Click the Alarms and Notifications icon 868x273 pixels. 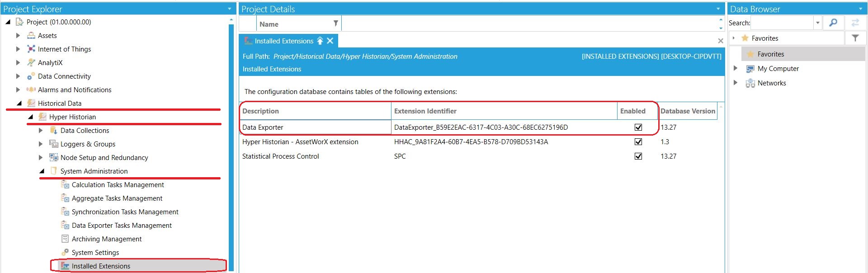coord(31,89)
